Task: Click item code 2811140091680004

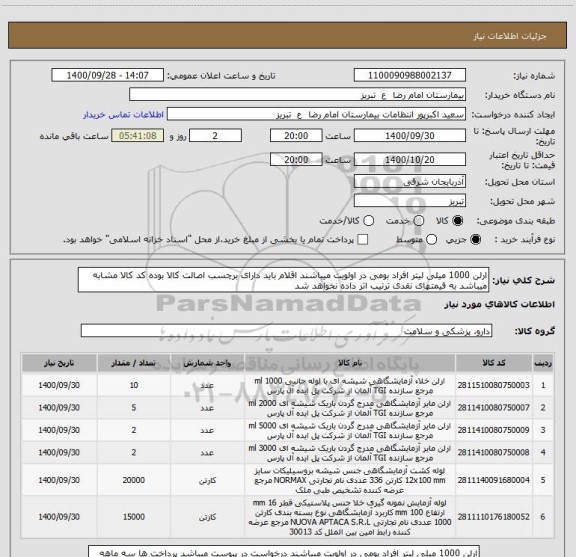Action: pos(493,480)
